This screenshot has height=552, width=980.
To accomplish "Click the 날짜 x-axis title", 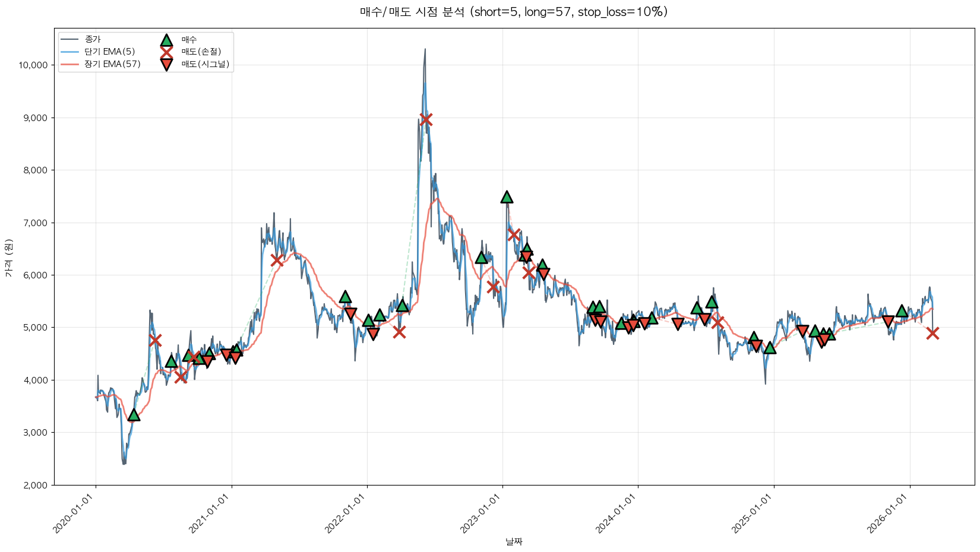I will tap(514, 541).
